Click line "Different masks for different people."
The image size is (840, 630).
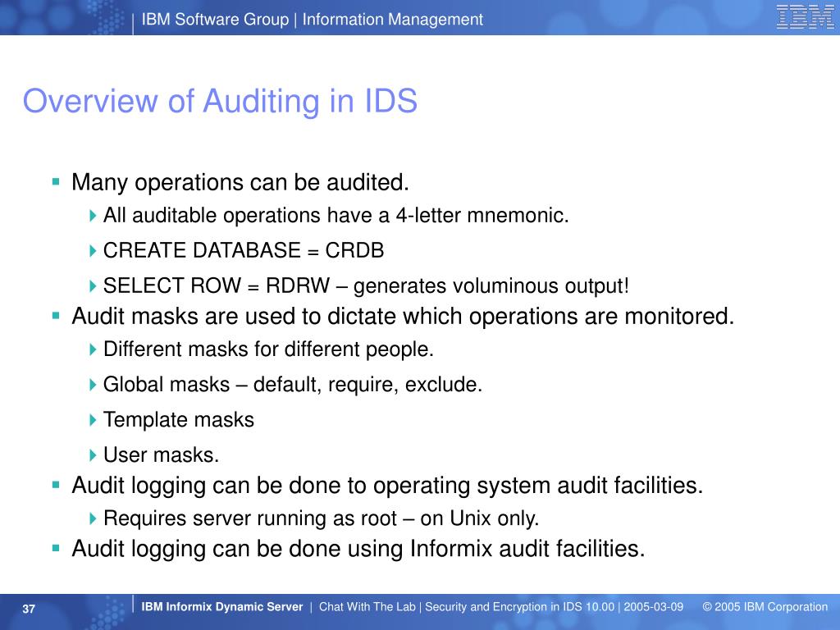point(268,349)
